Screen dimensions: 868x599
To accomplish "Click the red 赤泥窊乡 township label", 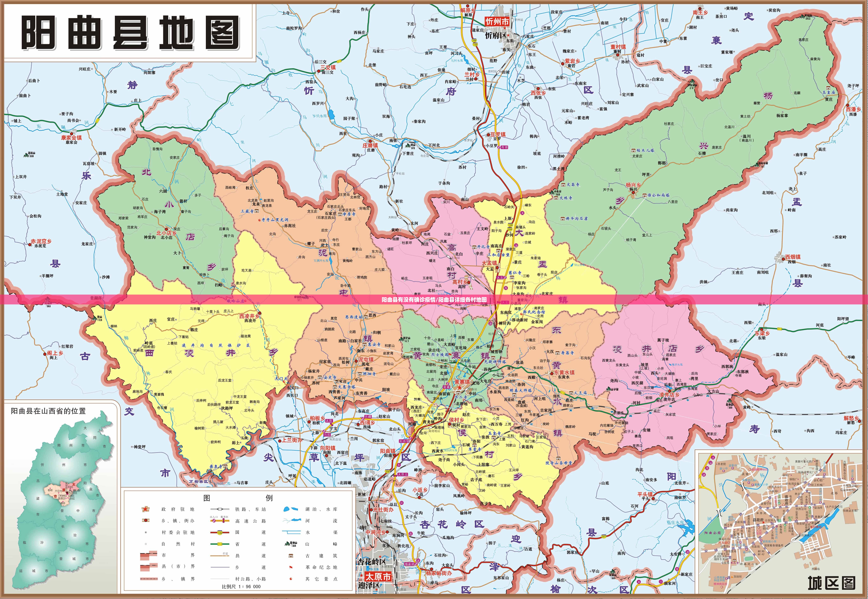I will [x=41, y=241].
